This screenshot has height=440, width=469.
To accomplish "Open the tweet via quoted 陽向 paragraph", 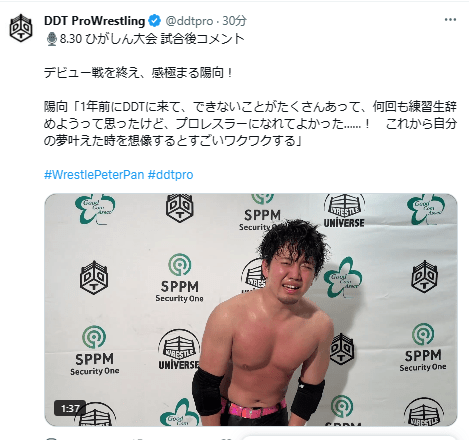I will [250, 124].
